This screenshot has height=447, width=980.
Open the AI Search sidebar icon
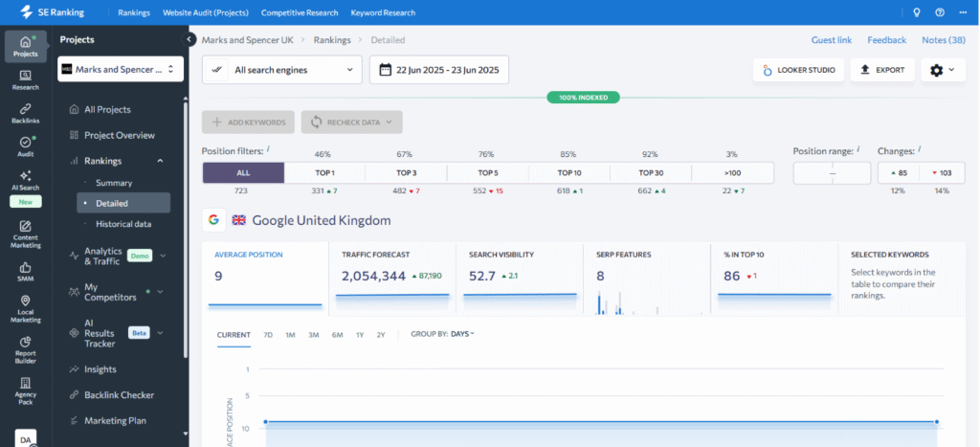(26, 180)
